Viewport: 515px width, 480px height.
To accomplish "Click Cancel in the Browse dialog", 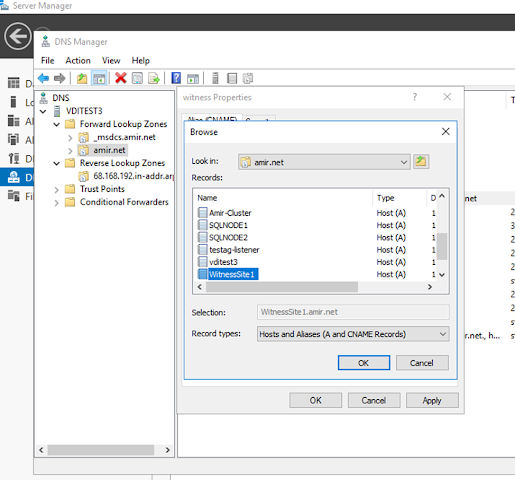I will point(422,363).
